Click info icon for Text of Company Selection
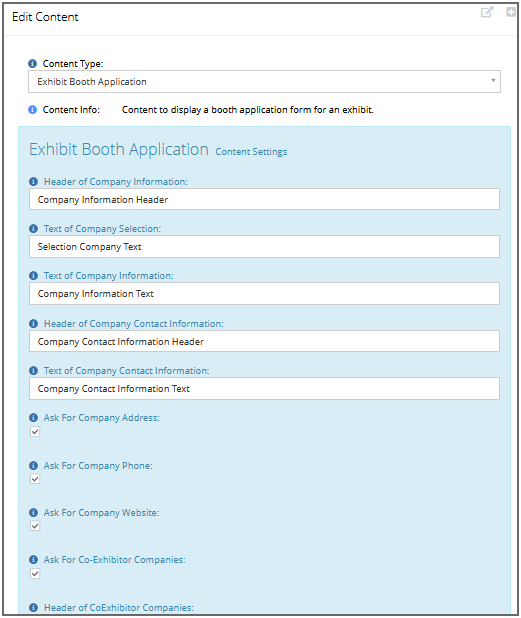The width and height of the screenshot is (521, 618). click(33, 229)
